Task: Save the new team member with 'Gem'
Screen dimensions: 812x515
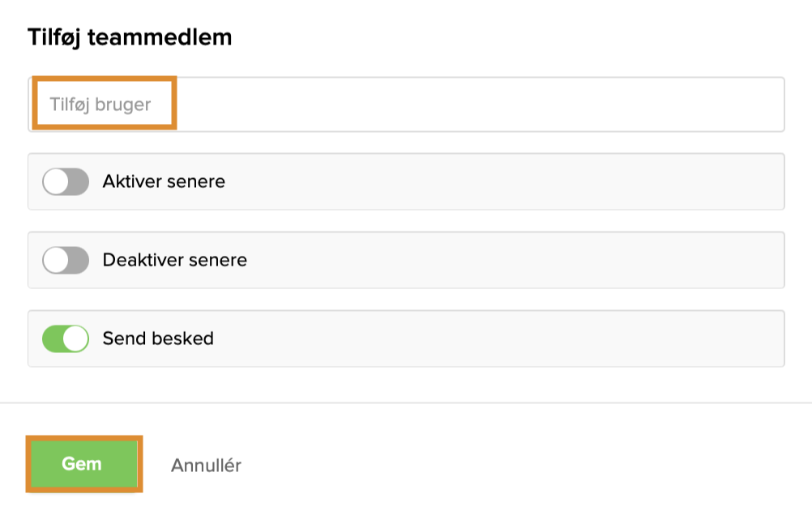Action: [83, 464]
